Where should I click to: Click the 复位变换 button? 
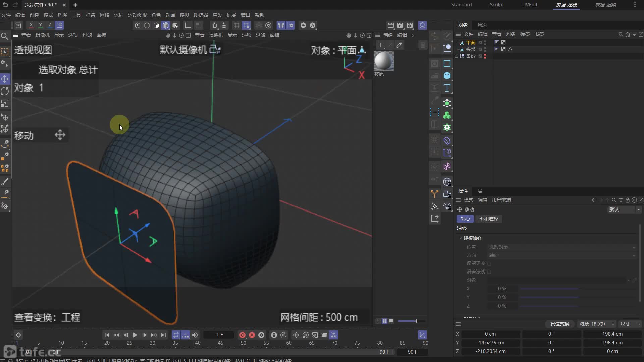point(559,324)
